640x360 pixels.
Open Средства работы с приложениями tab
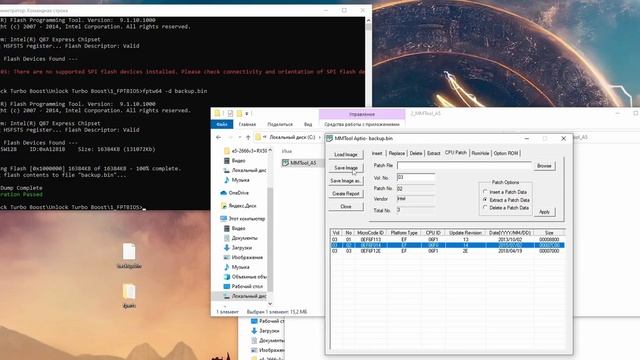(x=362, y=124)
